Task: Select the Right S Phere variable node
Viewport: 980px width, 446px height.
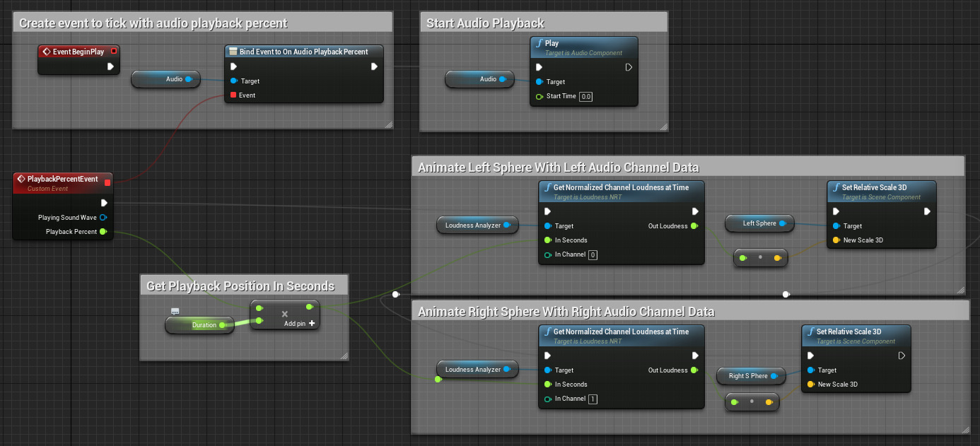Action: (751, 376)
